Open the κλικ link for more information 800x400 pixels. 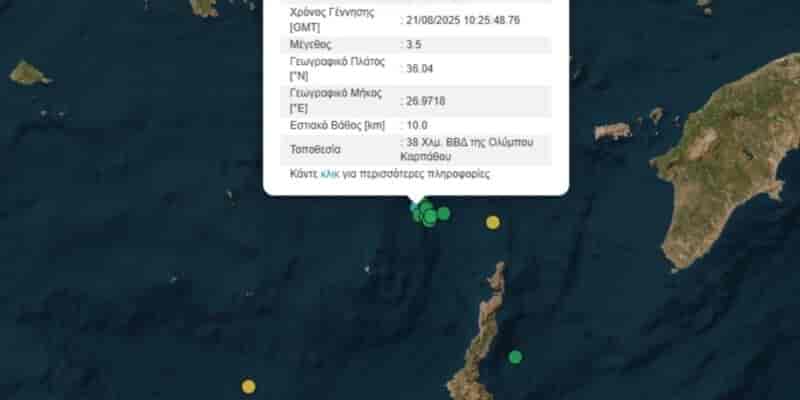coord(329,174)
